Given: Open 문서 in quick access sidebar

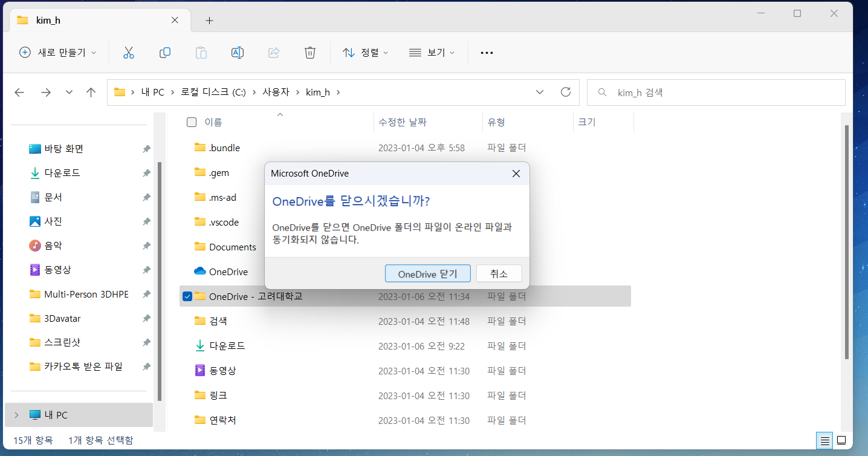Looking at the screenshot, I should 53,197.
